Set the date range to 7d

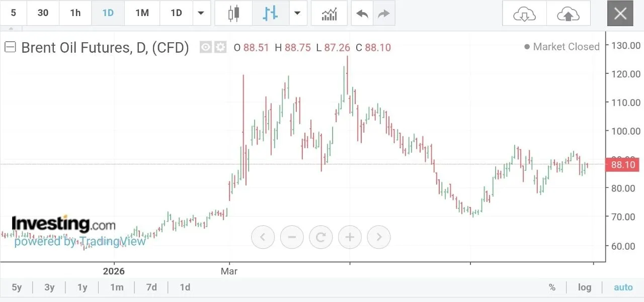[x=151, y=287]
